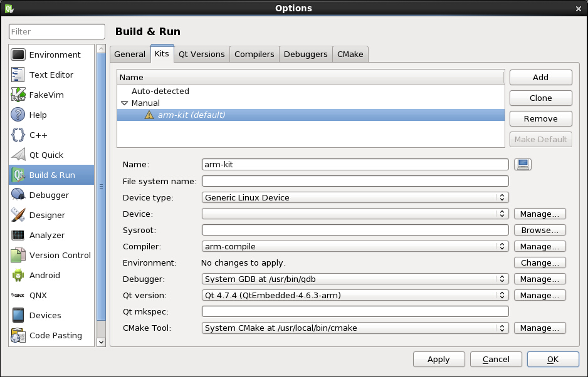Expand the Compiler combo box
588x379 pixels.
click(355, 247)
